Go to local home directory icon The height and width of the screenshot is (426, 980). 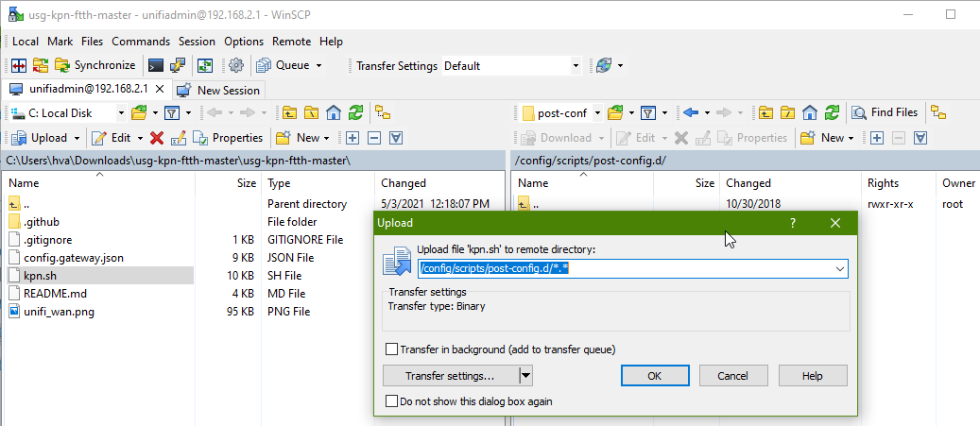(x=334, y=112)
